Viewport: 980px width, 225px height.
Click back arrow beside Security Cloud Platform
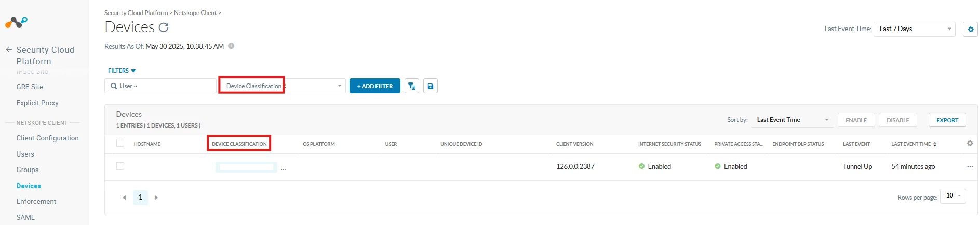[x=9, y=50]
